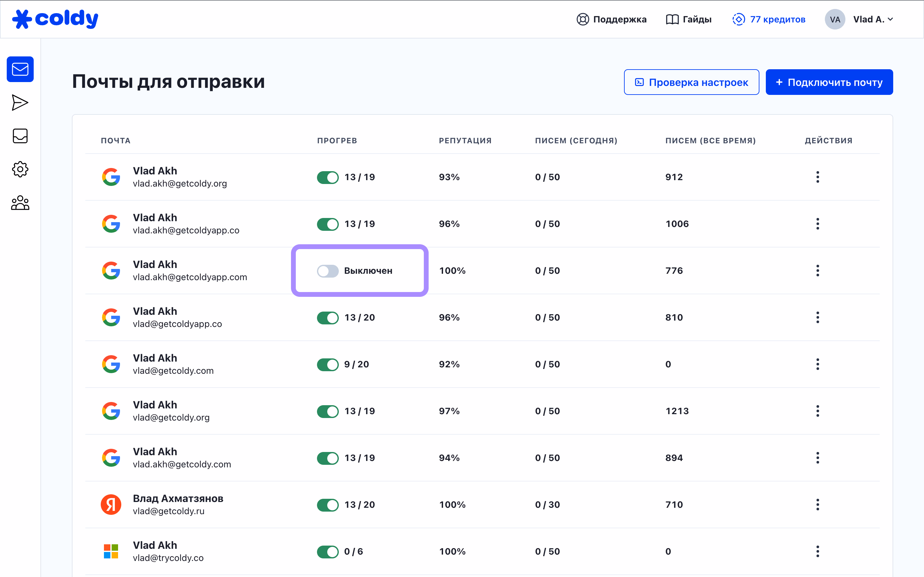Viewport: 924px width, 577px height.
Task: Open campaigns paper-plane sidebar icon
Action: coord(20,103)
